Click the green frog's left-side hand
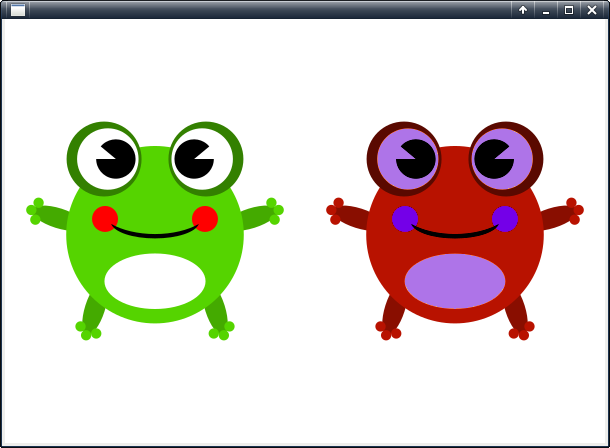Viewport: 610px width, 448px height. tap(35, 211)
